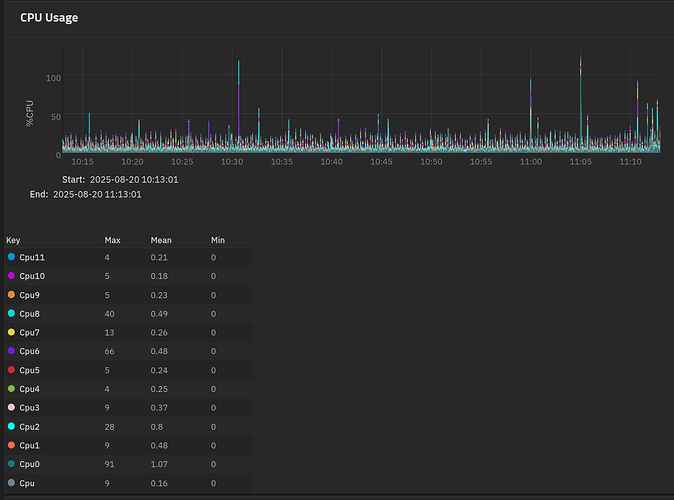This screenshot has height=500, width=674.
Task: Select the Cpu4 legend label
Action: [x=29, y=389]
